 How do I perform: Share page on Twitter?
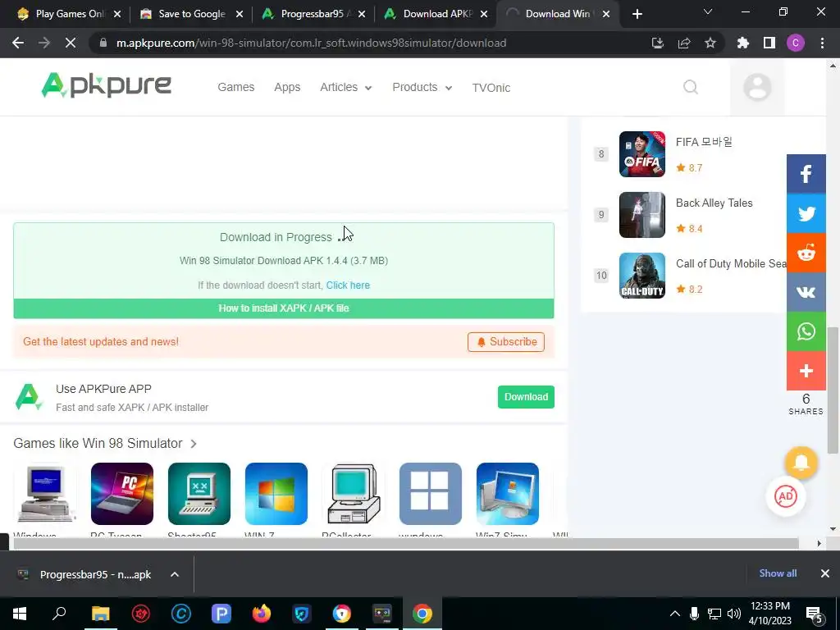click(806, 213)
